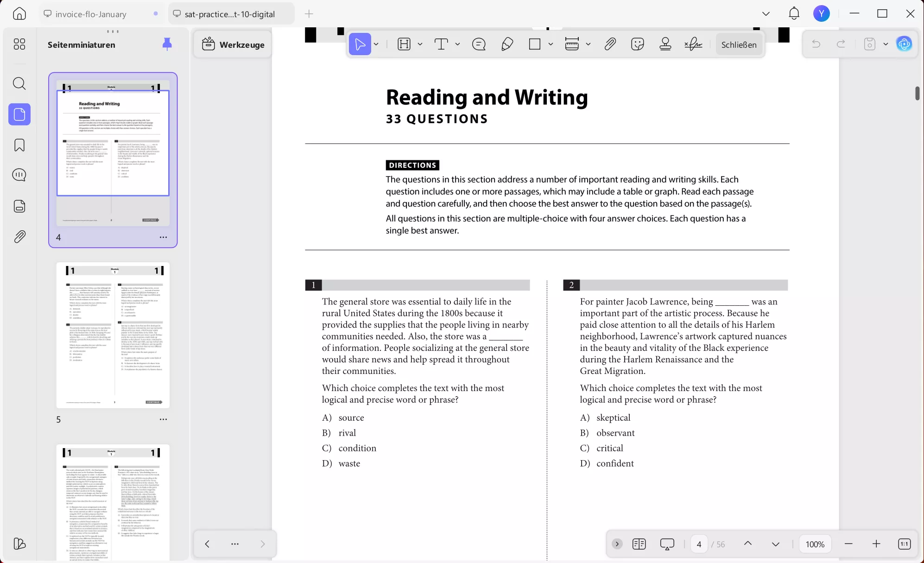The width and height of the screenshot is (924, 563).
Task: Open page 5 thumbnail
Action: pyautogui.click(x=113, y=335)
